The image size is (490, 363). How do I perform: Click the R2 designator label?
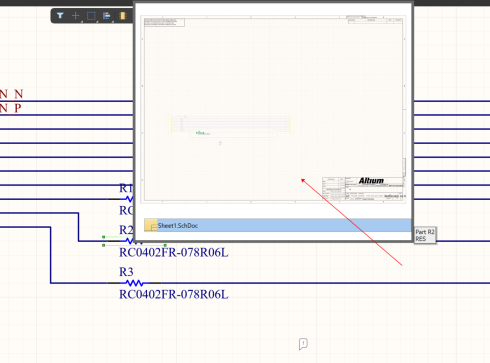click(x=126, y=230)
